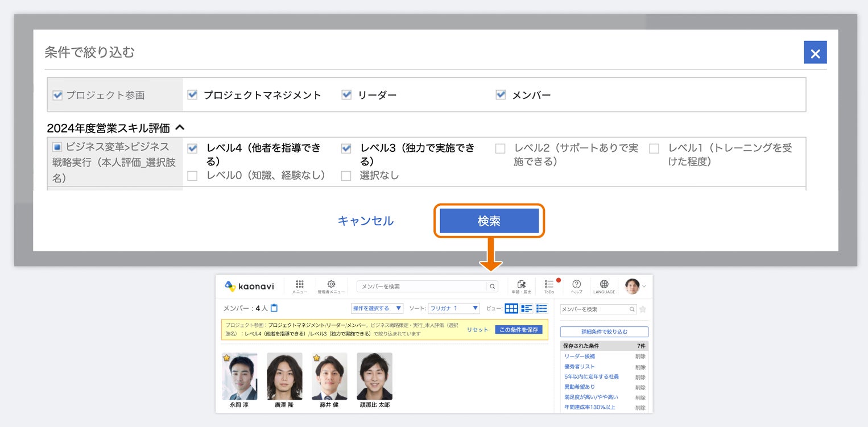Click the メンバー：4人 count text
The image size is (868, 427).
pos(245,308)
